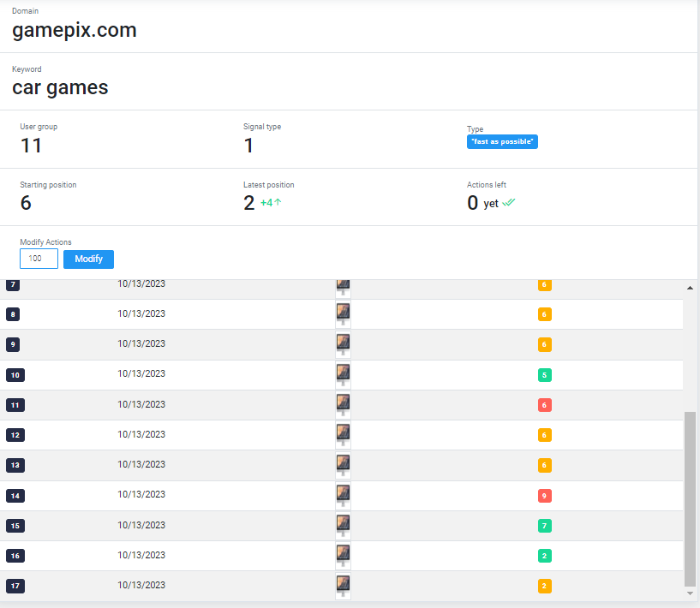Click the desktop monitor icon in row 13
The width and height of the screenshot is (700, 608).
coord(343,465)
